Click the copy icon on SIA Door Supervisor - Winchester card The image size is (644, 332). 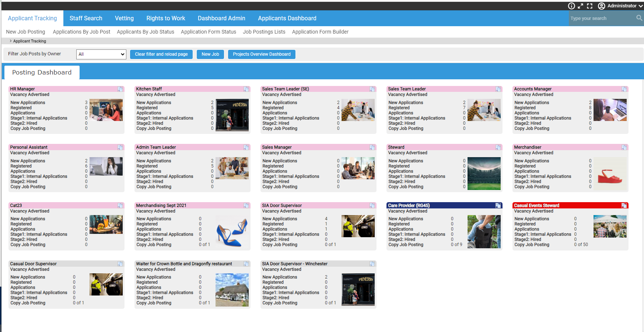(x=372, y=264)
